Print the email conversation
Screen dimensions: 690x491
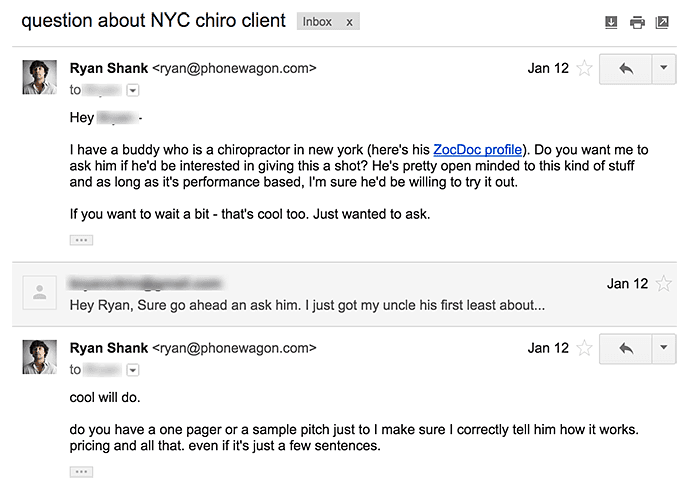coord(637,22)
